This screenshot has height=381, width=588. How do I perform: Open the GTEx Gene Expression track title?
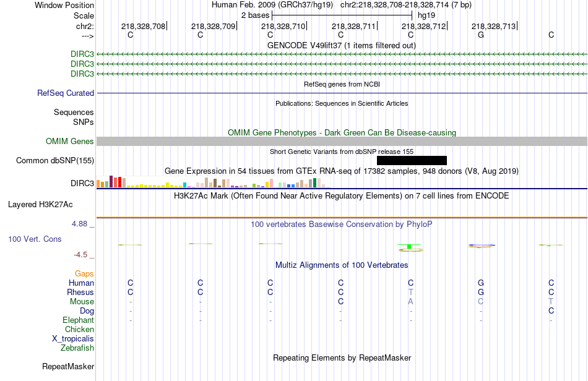click(342, 171)
